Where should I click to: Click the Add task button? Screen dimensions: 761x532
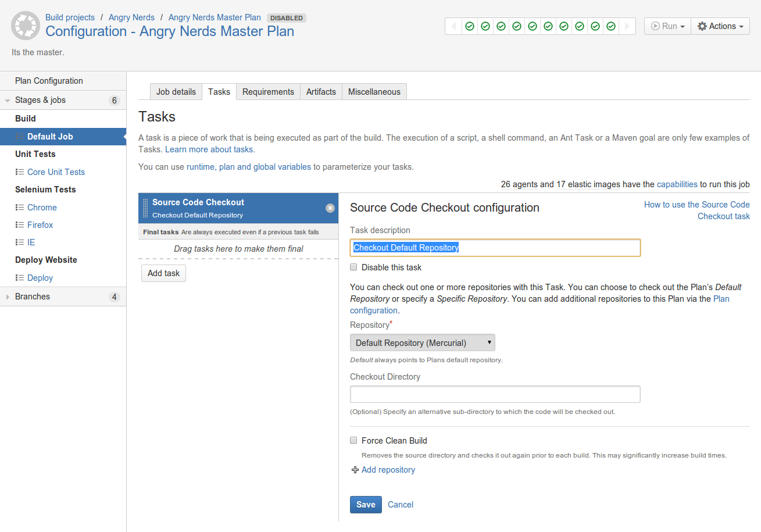point(163,273)
